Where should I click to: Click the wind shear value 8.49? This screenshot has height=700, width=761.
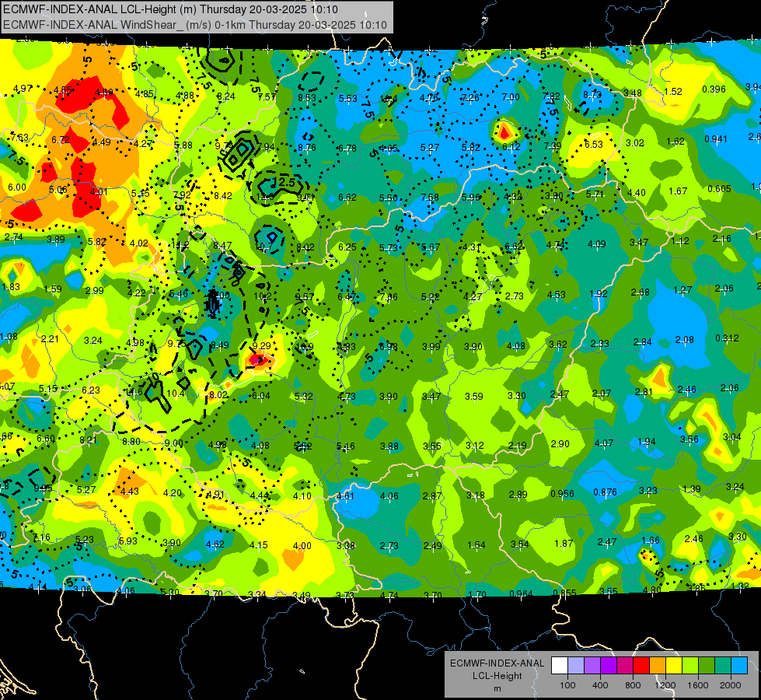click(220, 345)
